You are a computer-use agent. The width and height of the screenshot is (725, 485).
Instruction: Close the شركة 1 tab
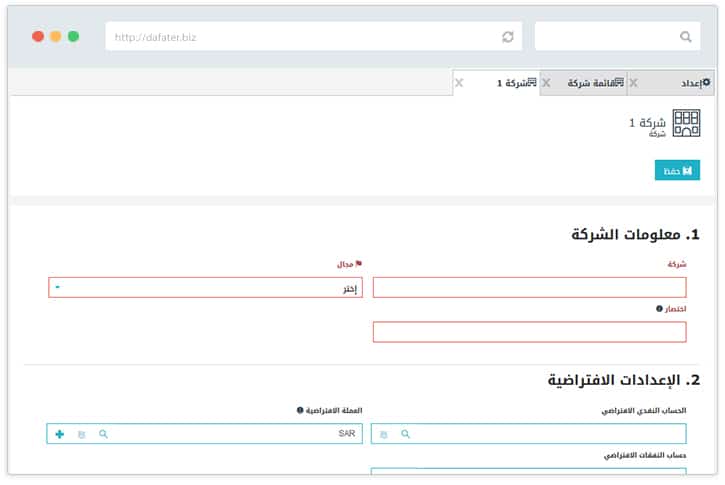coord(459,83)
